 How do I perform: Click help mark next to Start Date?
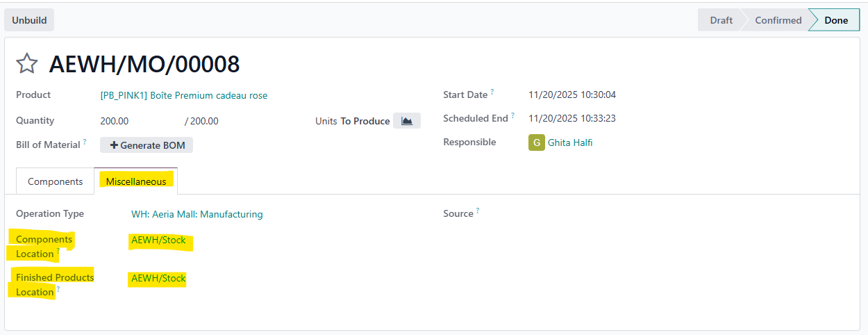(492, 92)
